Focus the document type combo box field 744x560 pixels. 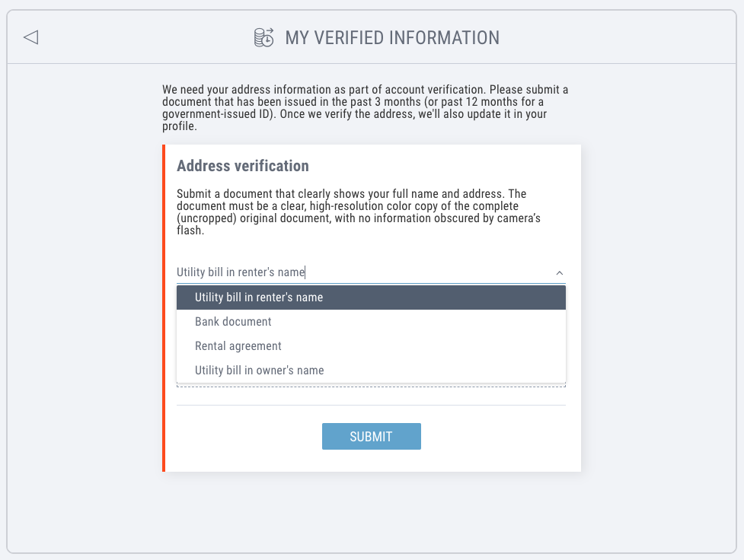(358, 272)
